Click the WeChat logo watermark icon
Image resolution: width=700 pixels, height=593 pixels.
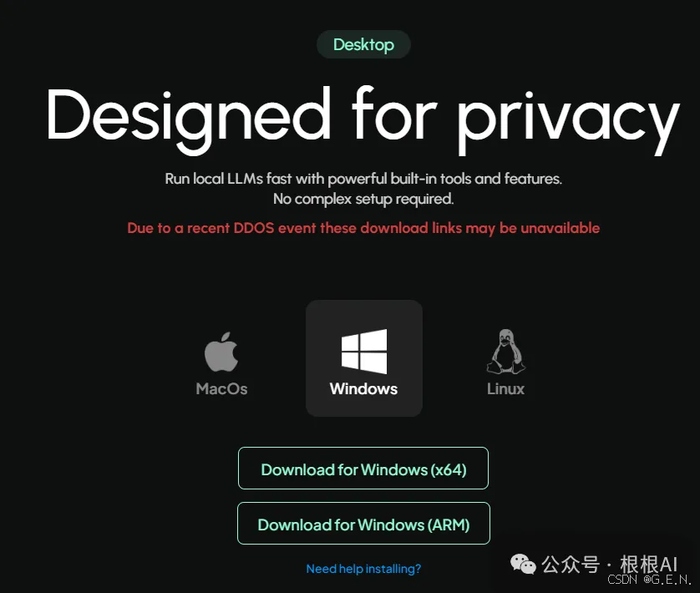[x=523, y=564]
